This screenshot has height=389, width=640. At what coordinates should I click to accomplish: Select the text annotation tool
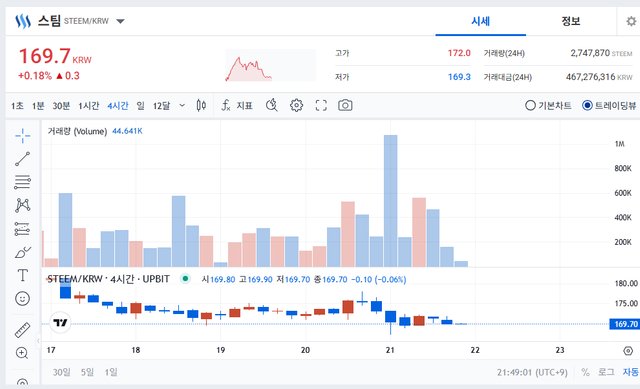click(x=22, y=275)
